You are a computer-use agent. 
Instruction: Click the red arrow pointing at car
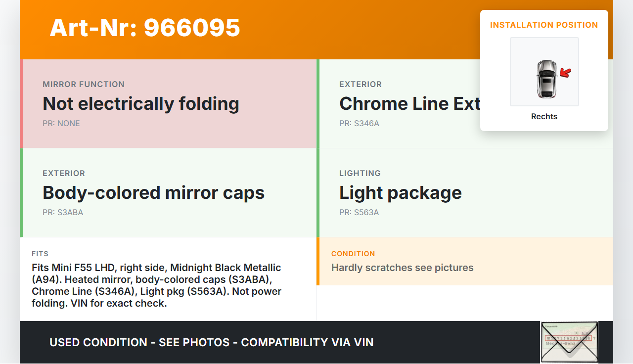(x=565, y=74)
